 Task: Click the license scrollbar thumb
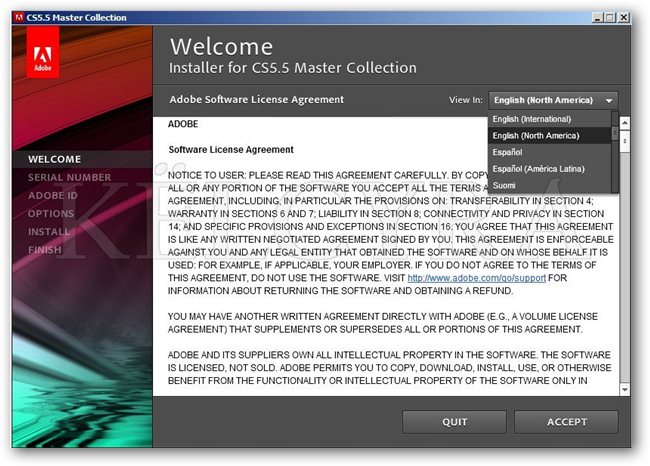click(624, 141)
